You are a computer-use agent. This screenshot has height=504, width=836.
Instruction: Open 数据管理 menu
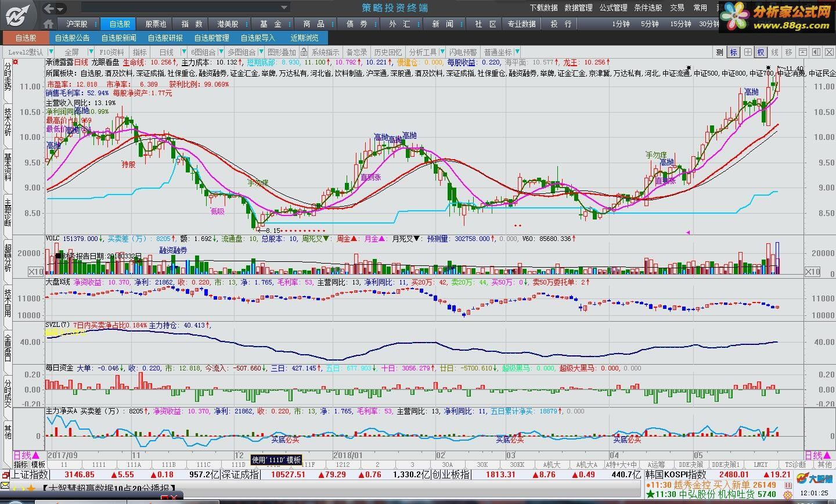tap(578, 8)
